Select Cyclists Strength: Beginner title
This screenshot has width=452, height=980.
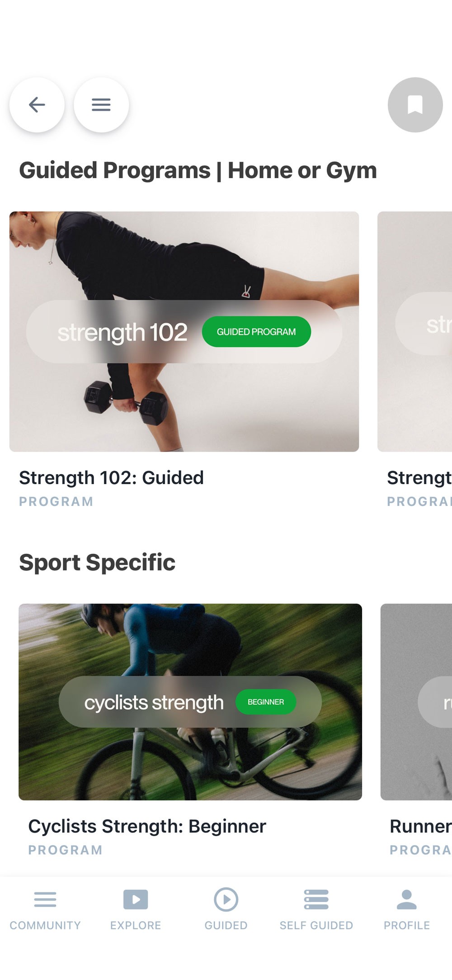pos(147,826)
